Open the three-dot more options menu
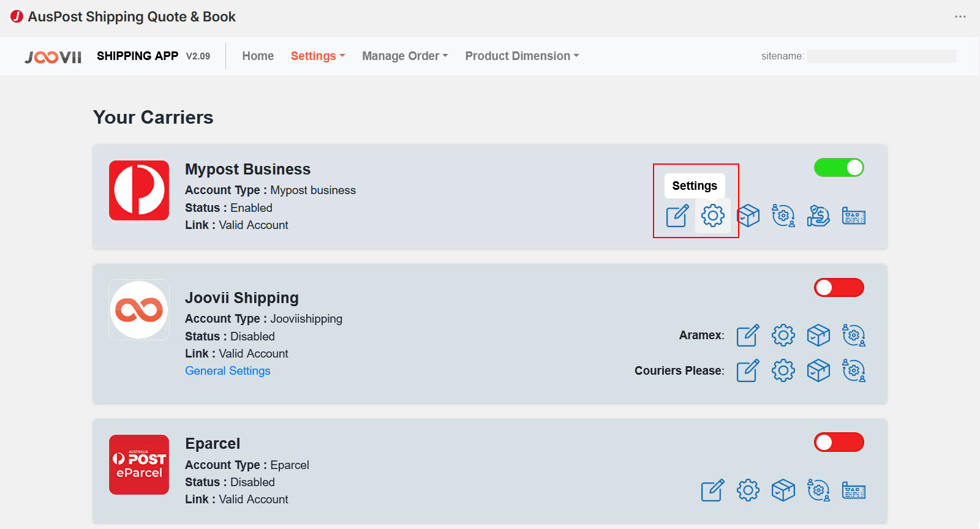 click(x=960, y=17)
